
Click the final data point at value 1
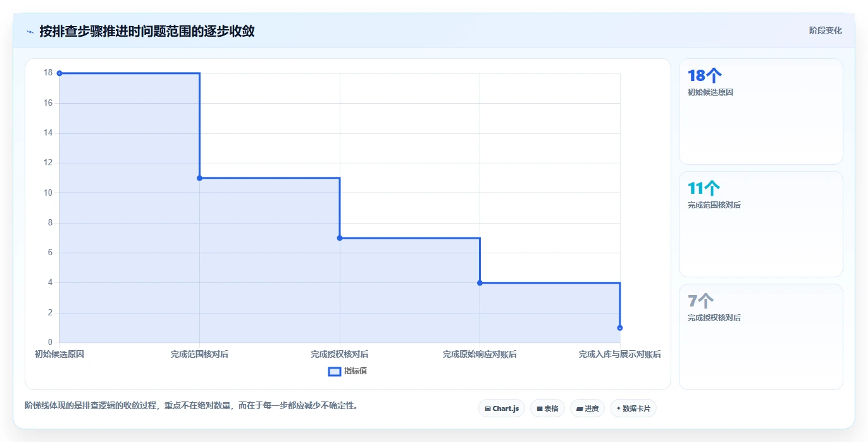(620, 328)
